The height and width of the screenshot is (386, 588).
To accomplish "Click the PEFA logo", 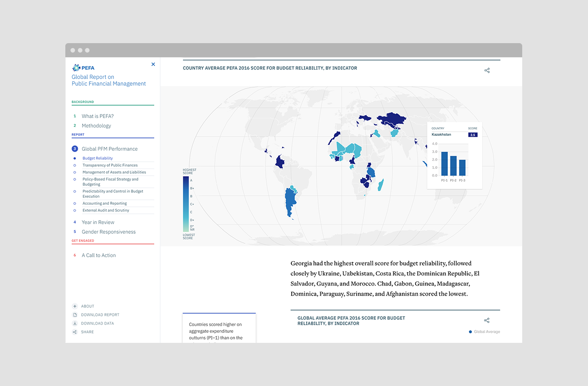I will tap(83, 68).
